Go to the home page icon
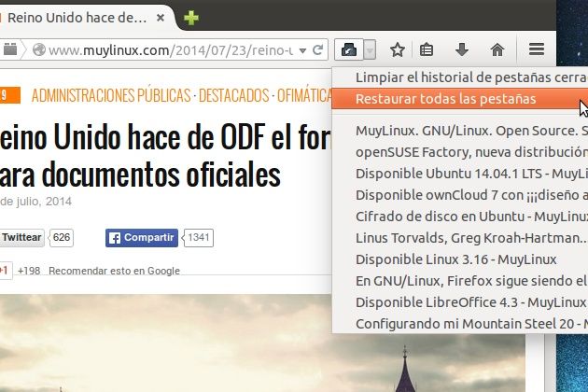This screenshot has width=588, height=392. tap(497, 49)
